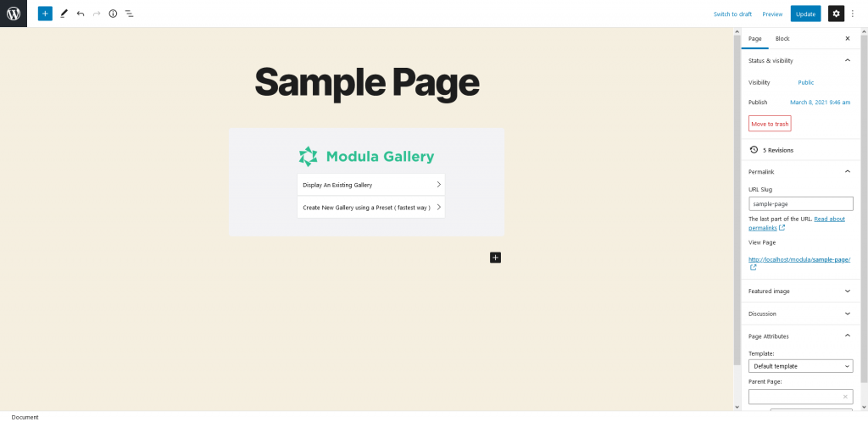The height and width of the screenshot is (422, 868).
Task: Click the Move to trash button
Action: 770,124
